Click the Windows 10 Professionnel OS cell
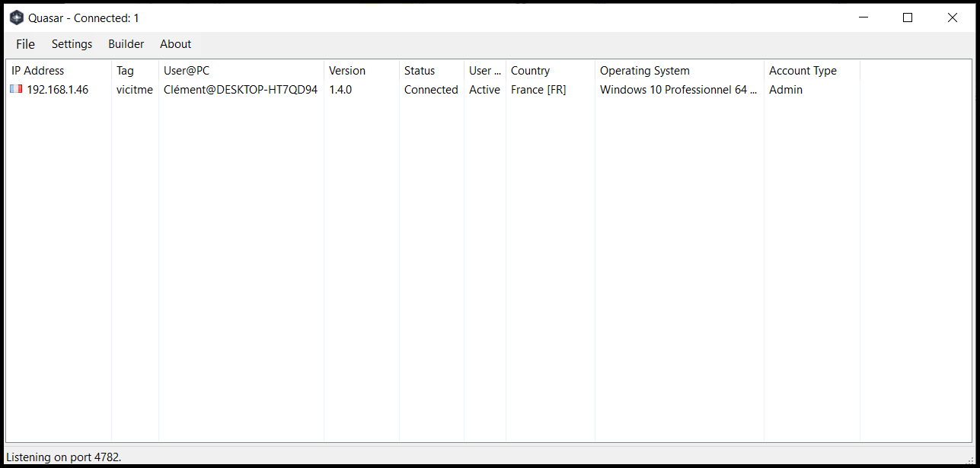 coord(678,90)
